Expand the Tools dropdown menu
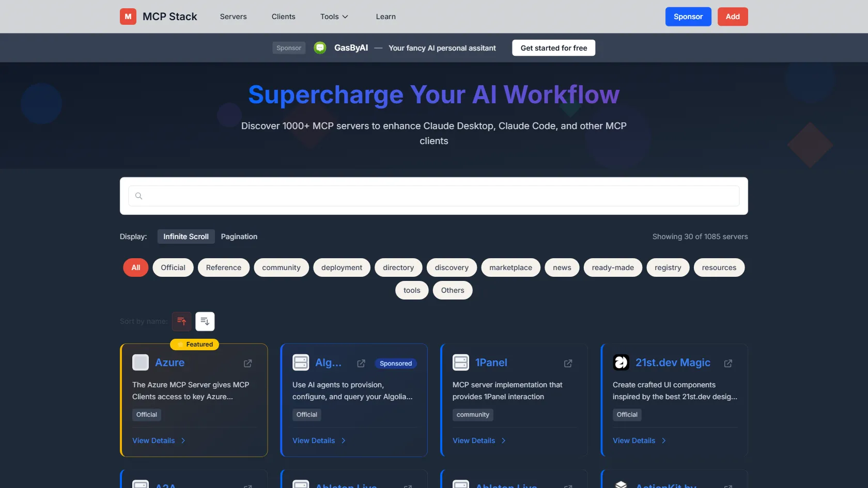Viewport: 868px width, 488px height. tap(334, 17)
